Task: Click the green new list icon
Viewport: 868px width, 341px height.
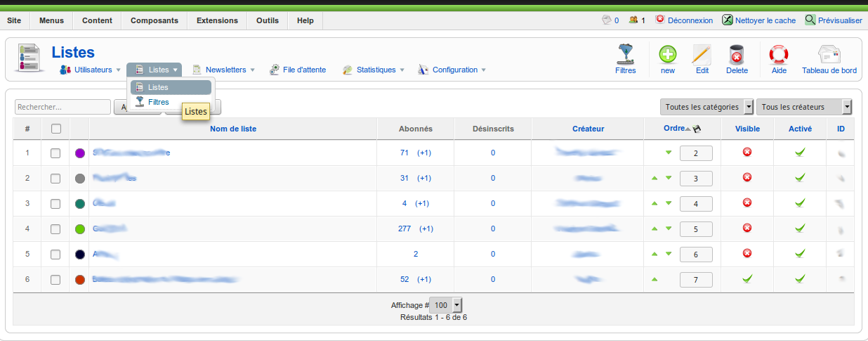Action: [x=668, y=54]
